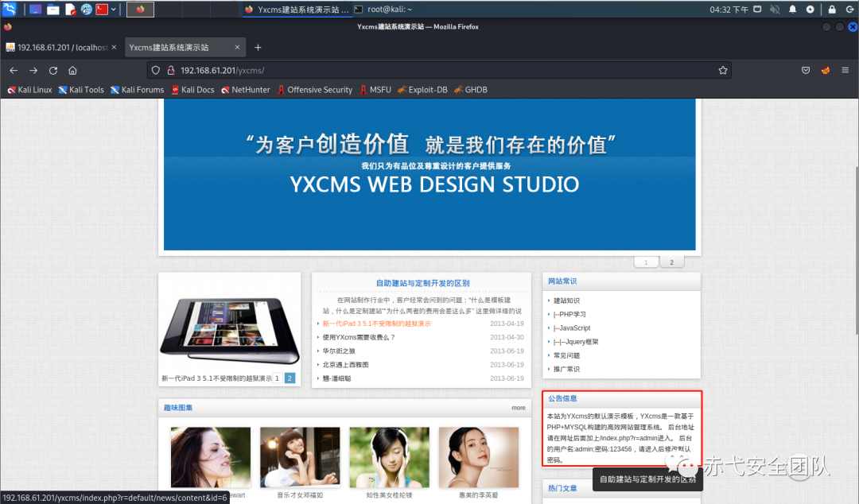Open the 建站知识 category link

tap(566, 300)
